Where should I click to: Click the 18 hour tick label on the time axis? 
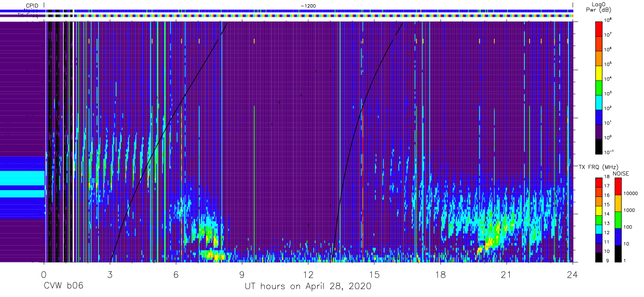pyautogui.click(x=441, y=274)
